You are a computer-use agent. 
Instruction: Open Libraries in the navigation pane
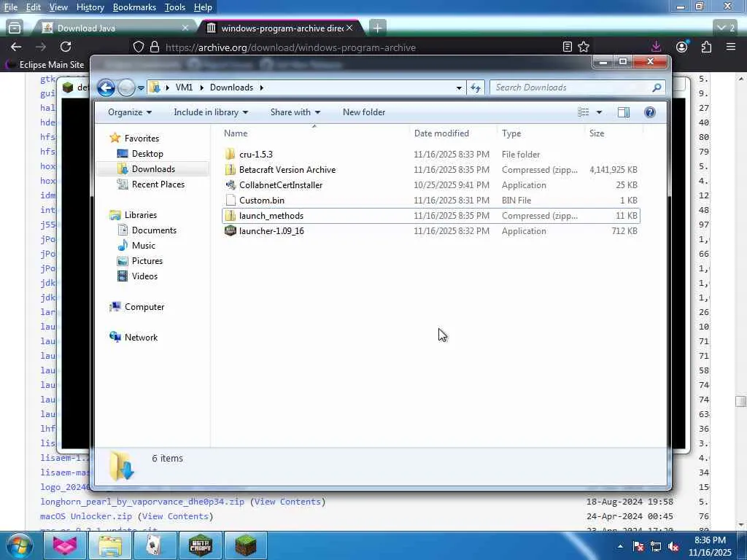140,215
